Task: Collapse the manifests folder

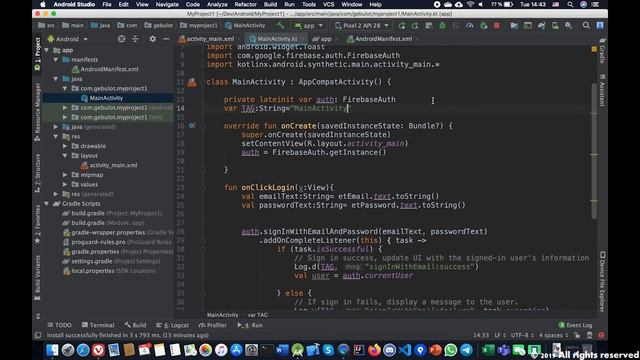Action: (56, 60)
